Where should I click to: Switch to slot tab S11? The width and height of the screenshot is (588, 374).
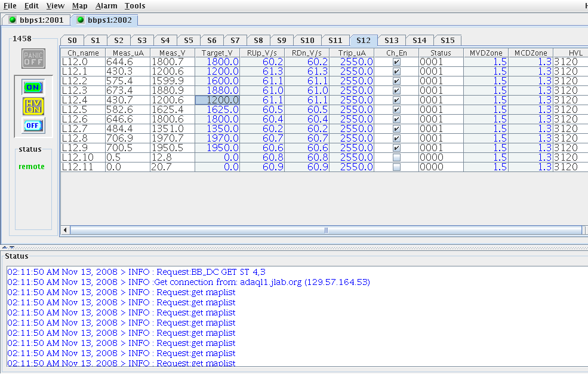click(335, 40)
